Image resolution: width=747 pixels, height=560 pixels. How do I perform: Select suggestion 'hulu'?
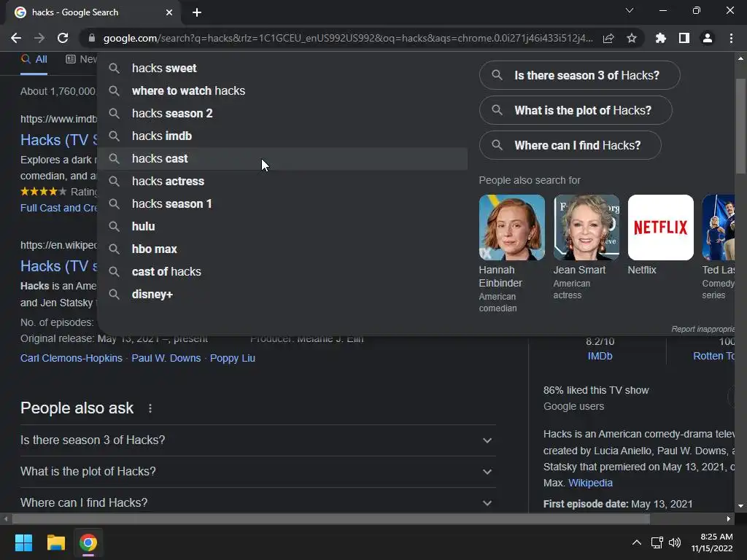click(x=282, y=227)
